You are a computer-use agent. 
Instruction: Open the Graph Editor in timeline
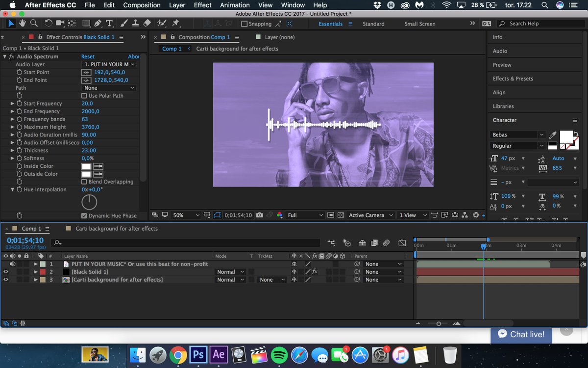tap(402, 242)
